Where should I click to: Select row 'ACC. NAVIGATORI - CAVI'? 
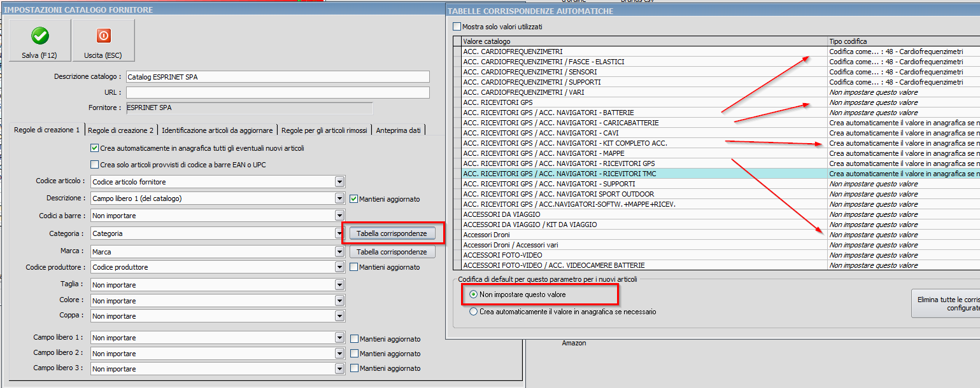(x=716, y=133)
